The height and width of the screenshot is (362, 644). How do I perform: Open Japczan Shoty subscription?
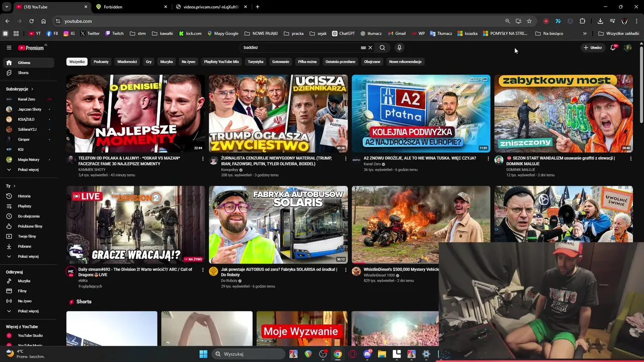pos(28,109)
